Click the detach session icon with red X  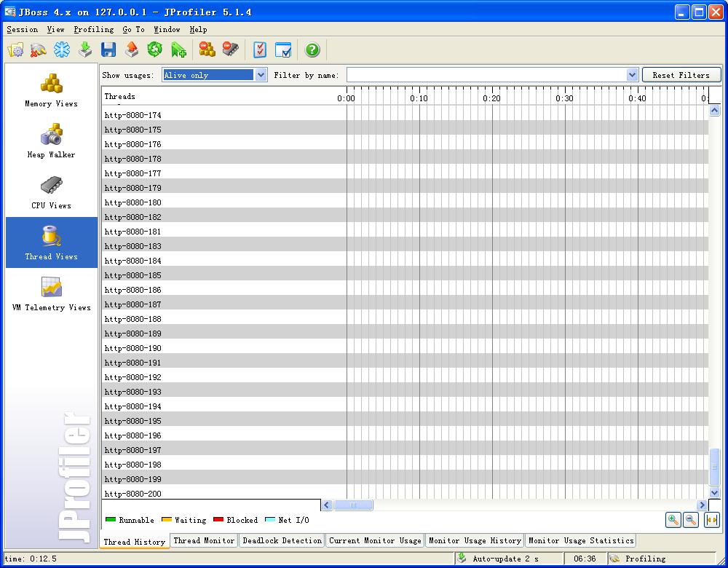click(x=39, y=50)
